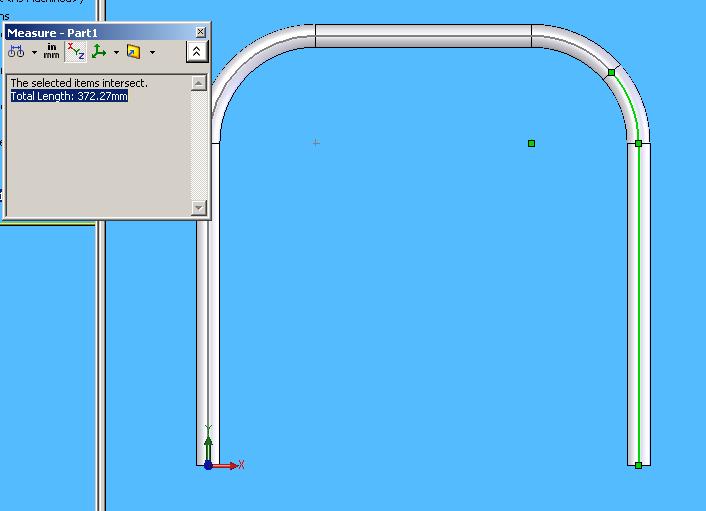Click the Arc/Circle Measurements icon
Image resolution: width=706 pixels, height=511 pixels.
pyautogui.click(x=16, y=51)
